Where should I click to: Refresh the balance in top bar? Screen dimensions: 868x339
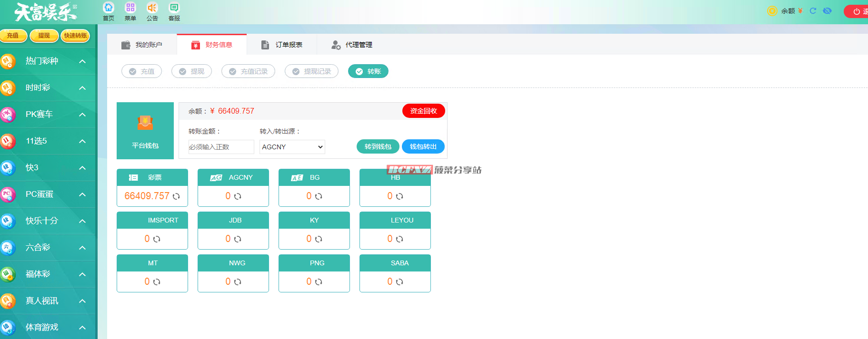tap(813, 11)
